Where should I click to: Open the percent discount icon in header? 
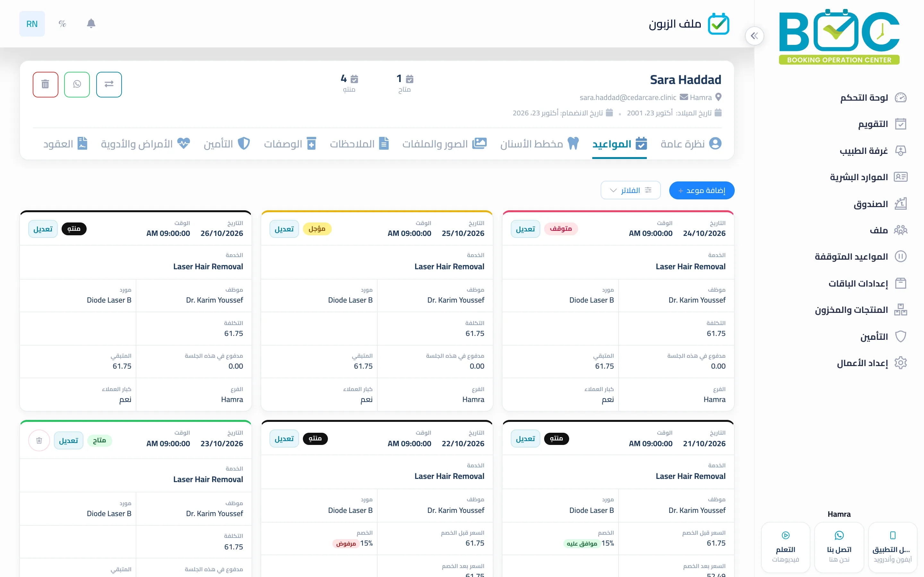(62, 24)
